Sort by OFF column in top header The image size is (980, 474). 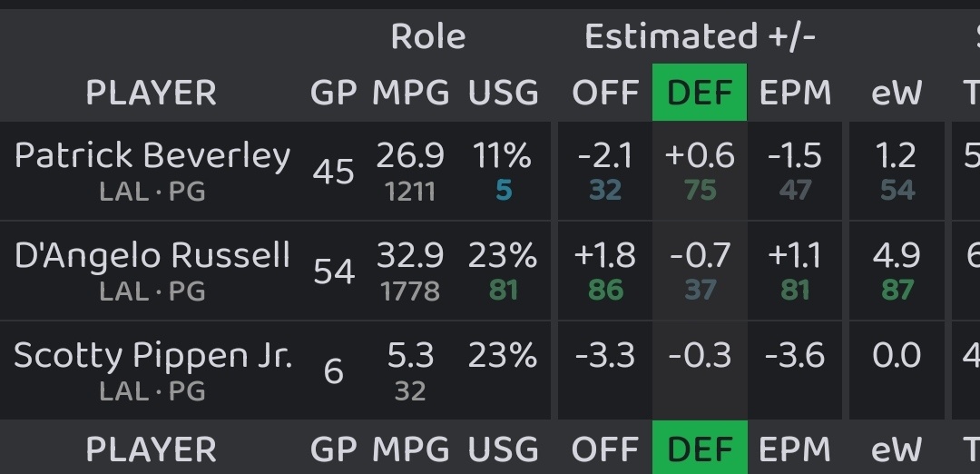pos(605,93)
